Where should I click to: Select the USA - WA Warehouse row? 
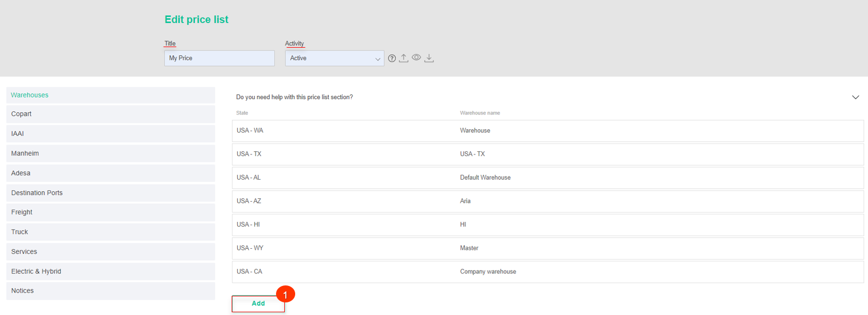pyautogui.click(x=548, y=131)
